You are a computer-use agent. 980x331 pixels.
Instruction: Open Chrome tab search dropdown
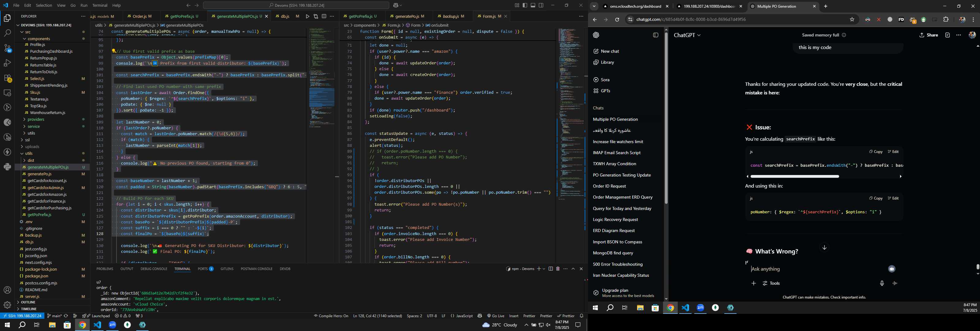coord(594,6)
